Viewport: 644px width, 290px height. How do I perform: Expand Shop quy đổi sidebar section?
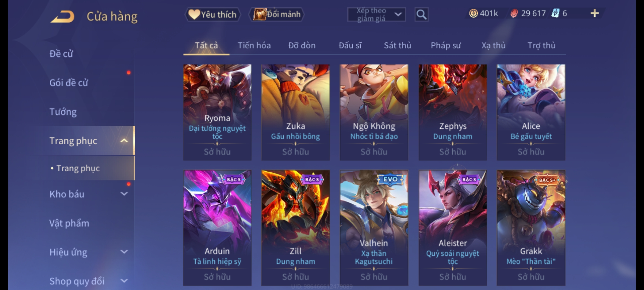(124, 281)
